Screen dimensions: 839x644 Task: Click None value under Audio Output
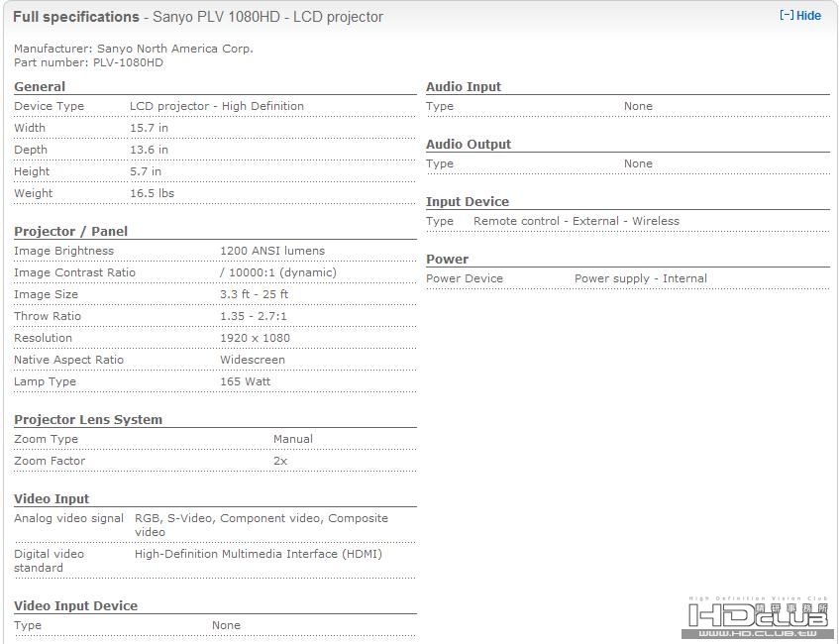(638, 163)
